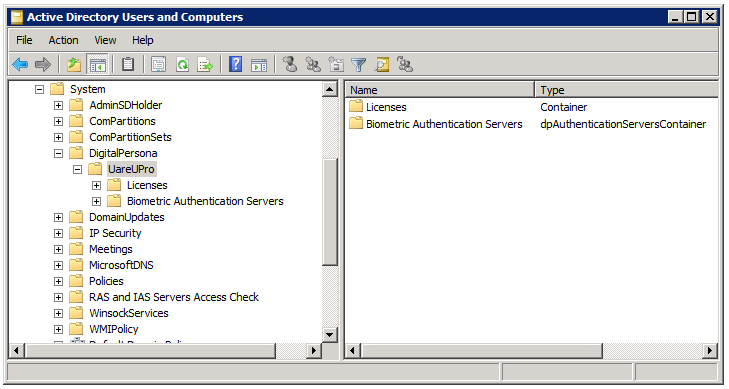Click the tree pane vertical scrollbar down arrow
729x389 pixels.
pos(330,334)
